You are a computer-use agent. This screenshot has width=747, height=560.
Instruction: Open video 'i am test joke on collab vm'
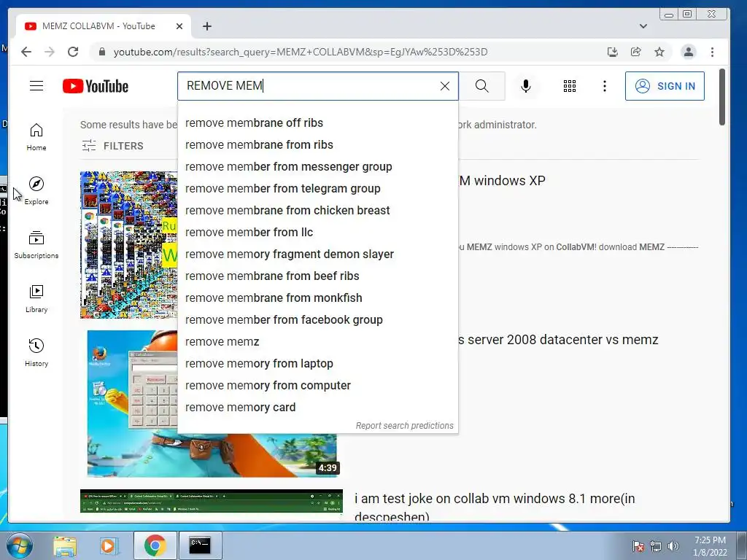click(x=495, y=507)
